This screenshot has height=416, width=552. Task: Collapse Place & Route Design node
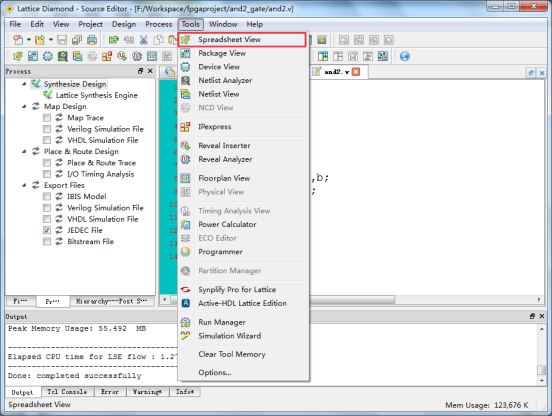pos(24,151)
